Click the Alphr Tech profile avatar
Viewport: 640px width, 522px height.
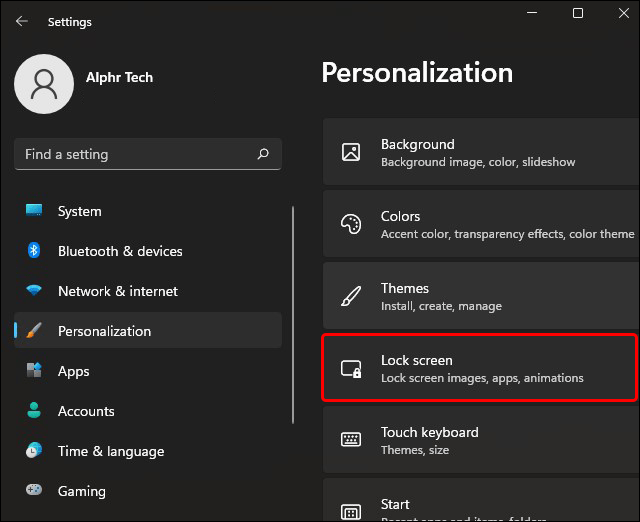(x=43, y=84)
